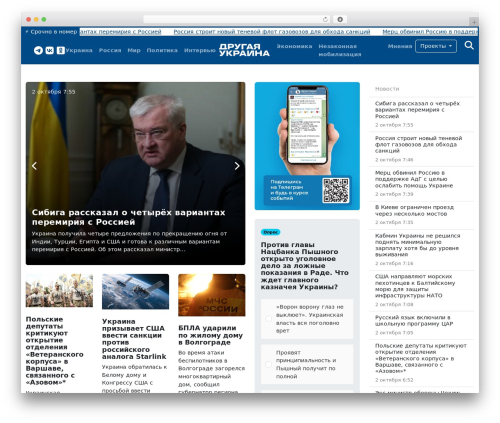Click the Telegram subscribe phone banner

point(307,146)
